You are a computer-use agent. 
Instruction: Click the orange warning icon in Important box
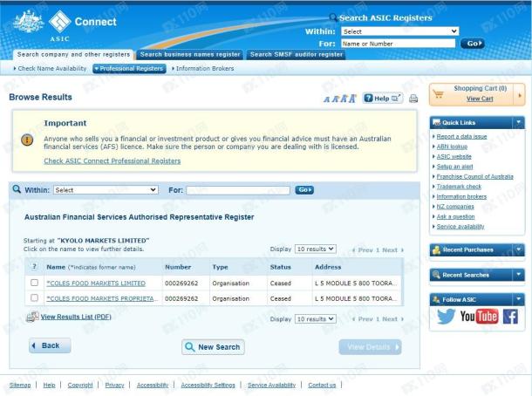pos(27,140)
